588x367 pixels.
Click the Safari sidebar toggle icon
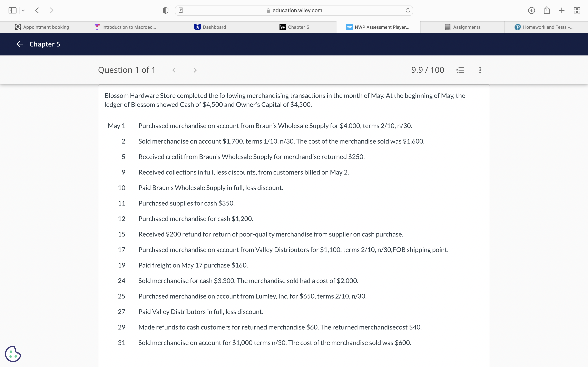point(12,10)
